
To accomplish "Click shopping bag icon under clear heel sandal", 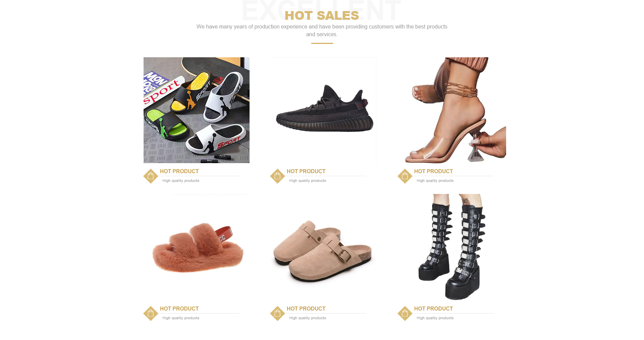I will click(405, 176).
